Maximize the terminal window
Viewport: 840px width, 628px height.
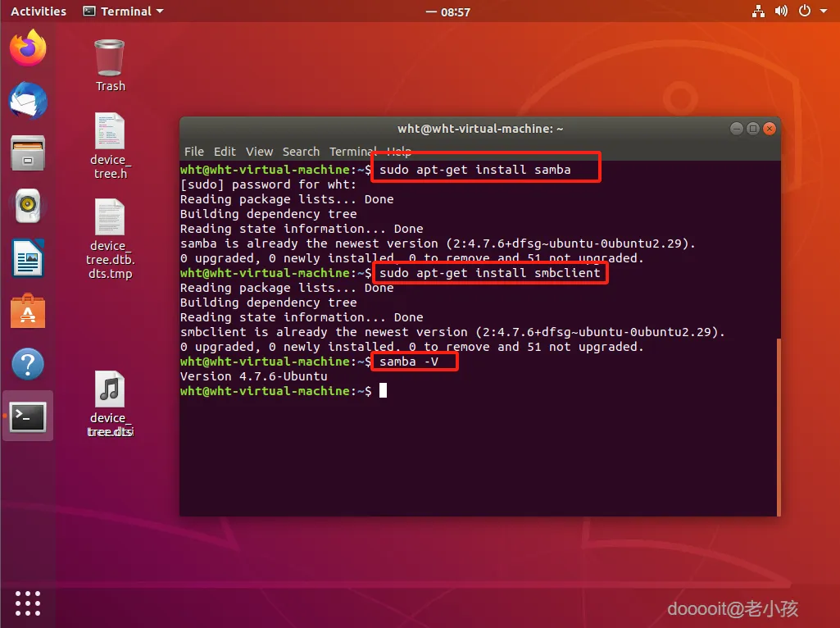pyautogui.click(x=752, y=129)
